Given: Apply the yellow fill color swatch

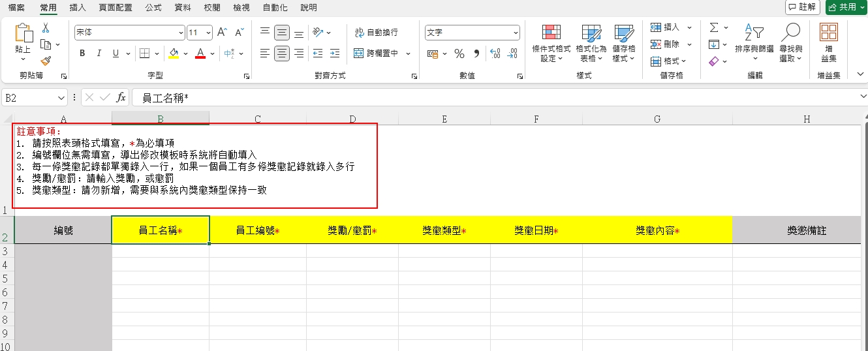Looking at the screenshot, I should (173, 53).
